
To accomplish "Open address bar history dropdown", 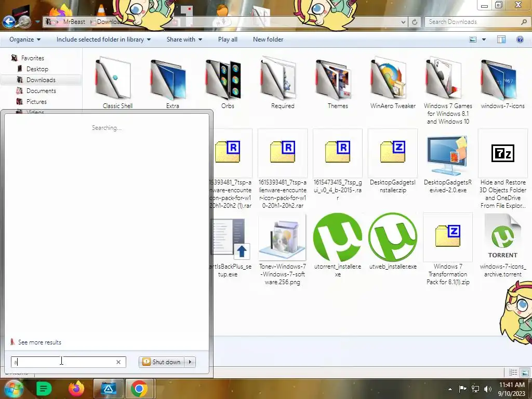I will click(403, 22).
